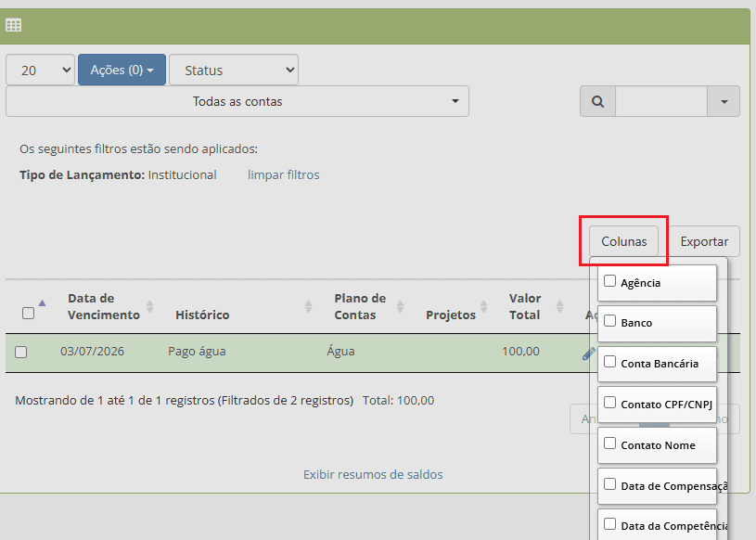Screen dimensions: 756x540
Task: Click the Exportar button
Action: (704, 241)
